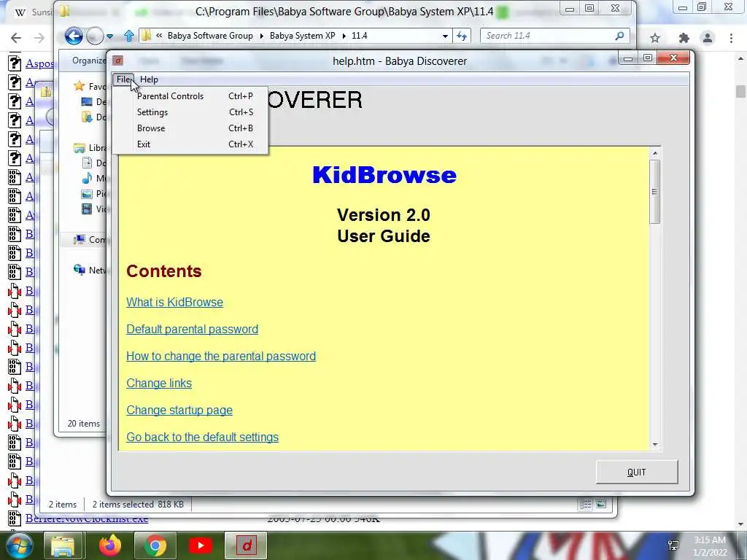Open File Explorer from the taskbar
Viewport: 747px width, 560px height.
(63, 545)
